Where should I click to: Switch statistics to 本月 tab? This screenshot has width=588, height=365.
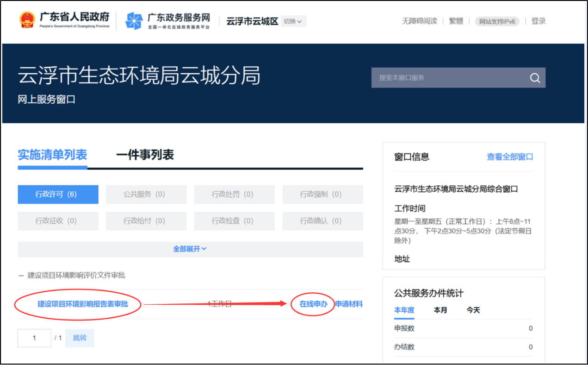440,310
